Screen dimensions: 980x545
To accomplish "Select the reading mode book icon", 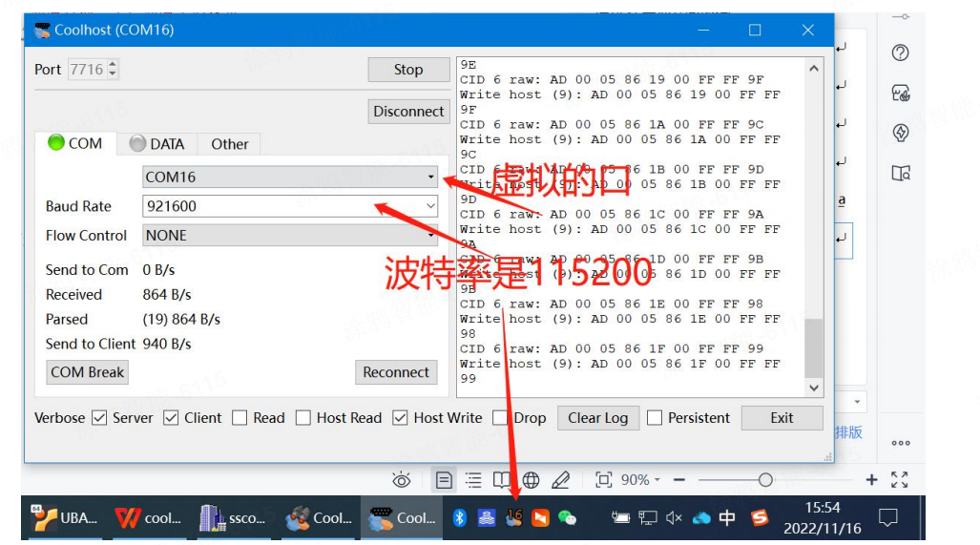I will (501, 480).
